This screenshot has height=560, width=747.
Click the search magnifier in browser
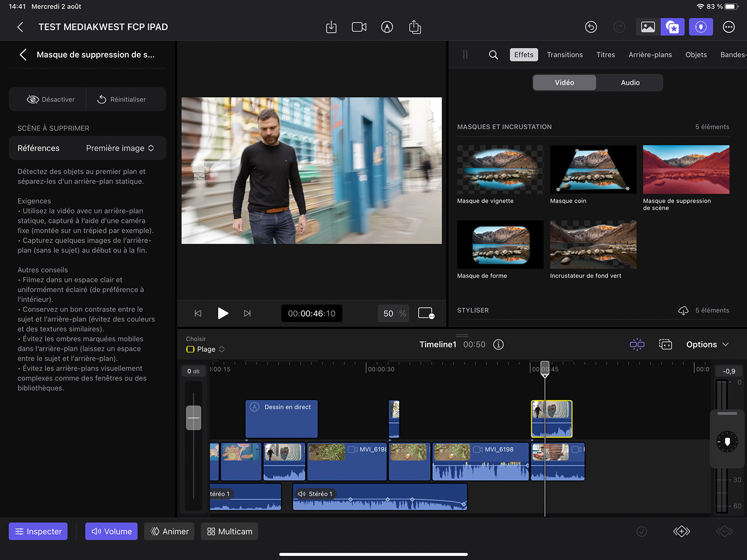coord(494,55)
